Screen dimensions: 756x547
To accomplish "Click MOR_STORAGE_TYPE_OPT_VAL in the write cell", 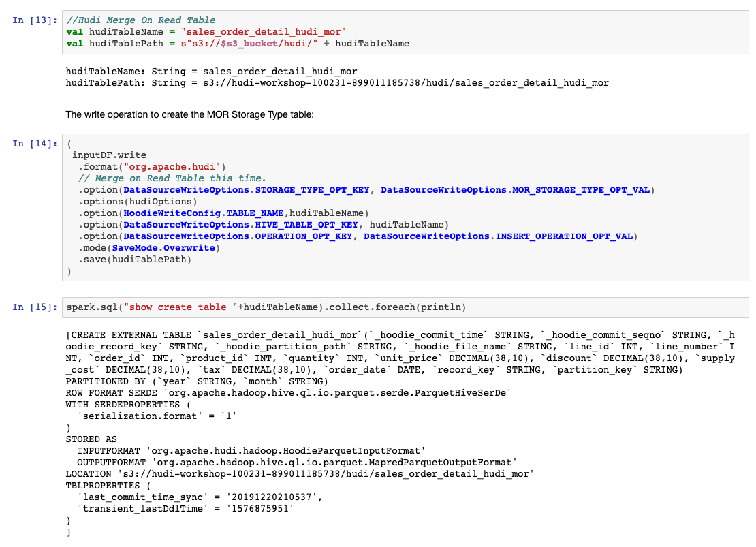I will (x=581, y=190).
